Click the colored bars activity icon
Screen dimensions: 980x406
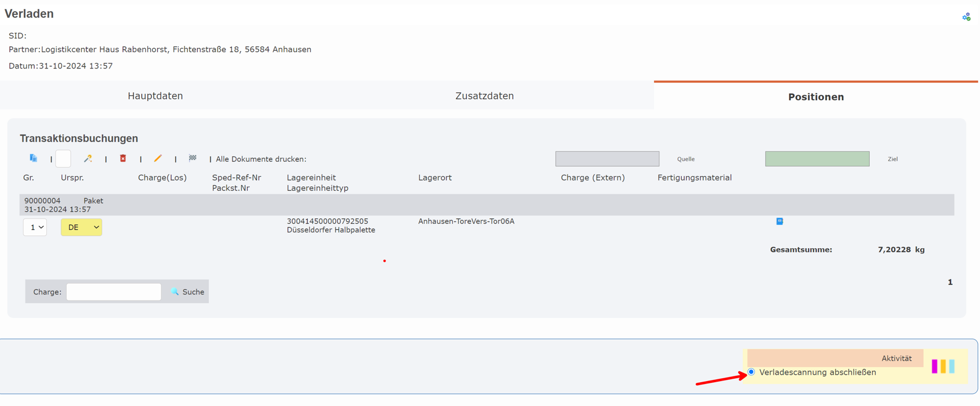click(x=943, y=366)
